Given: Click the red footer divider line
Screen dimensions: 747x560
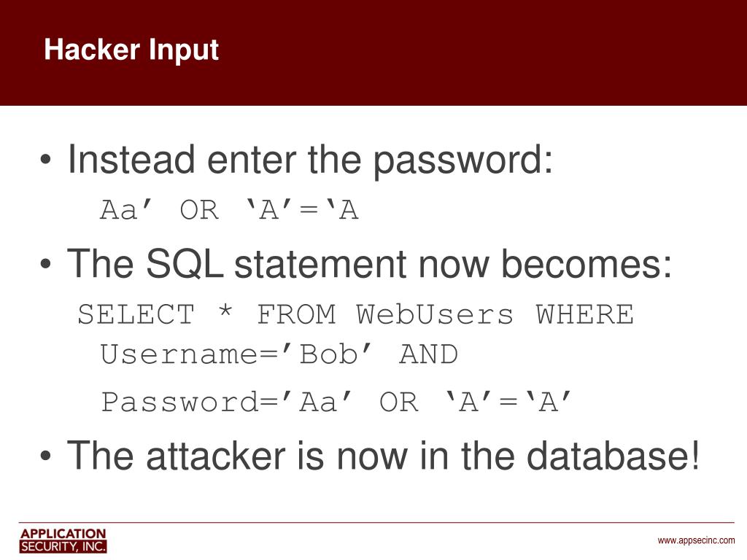Looking at the screenshot, I should click(376, 522).
